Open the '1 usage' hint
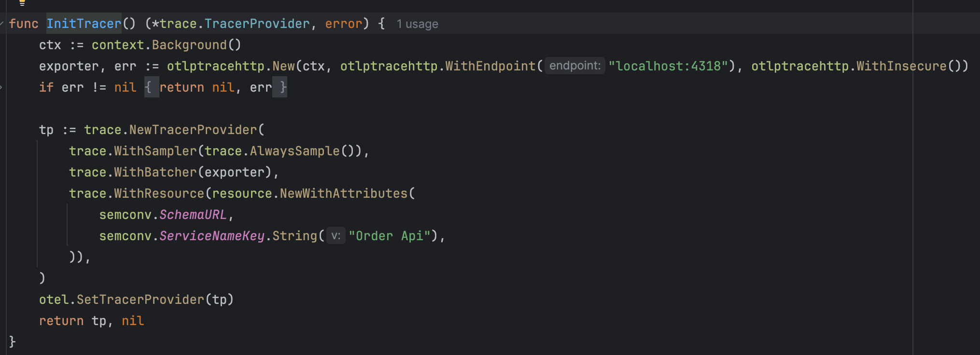 pyautogui.click(x=417, y=24)
